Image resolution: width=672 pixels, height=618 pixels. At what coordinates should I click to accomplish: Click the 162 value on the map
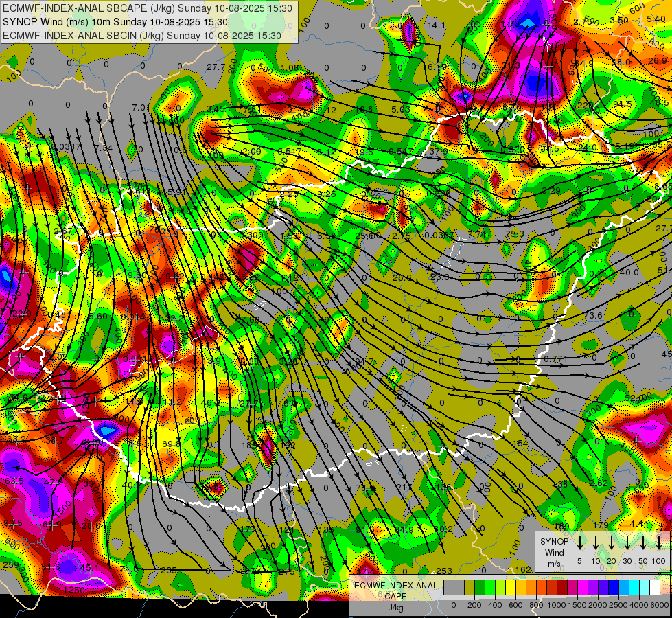click(524, 569)
